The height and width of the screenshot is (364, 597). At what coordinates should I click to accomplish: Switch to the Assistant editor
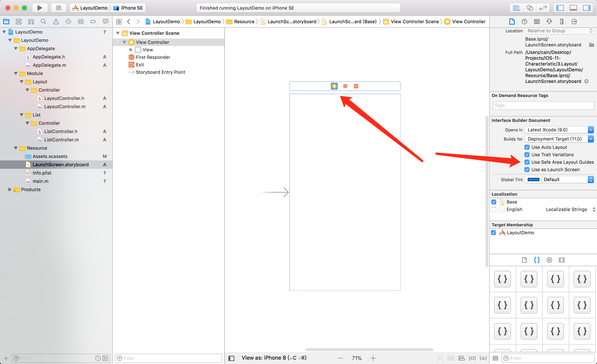[530, 8]
